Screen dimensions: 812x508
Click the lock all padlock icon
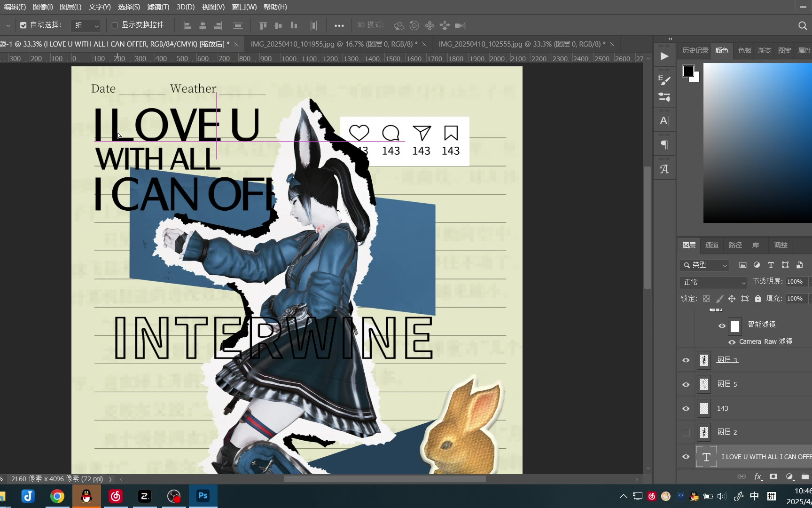pos(757,299)
